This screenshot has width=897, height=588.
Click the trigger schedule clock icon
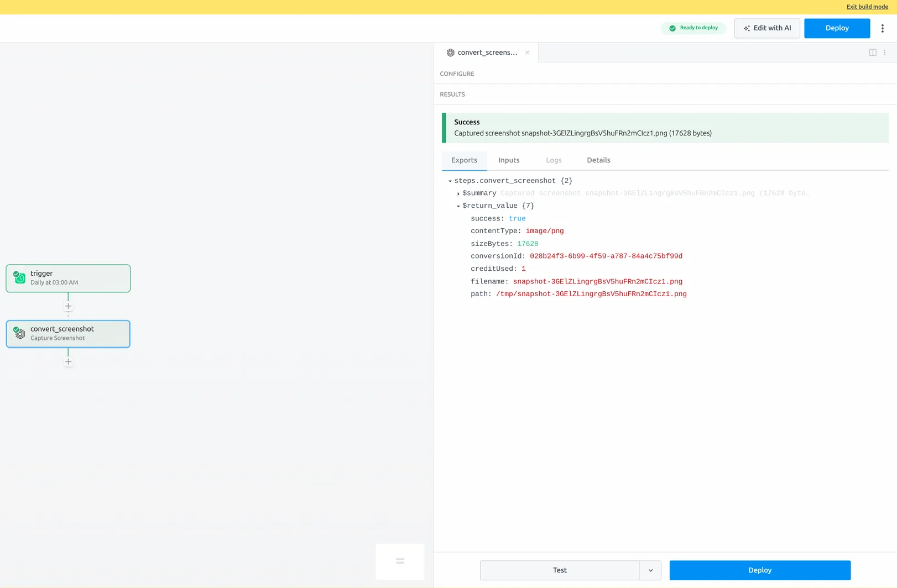pyautogui.click(x=20, y=277)
